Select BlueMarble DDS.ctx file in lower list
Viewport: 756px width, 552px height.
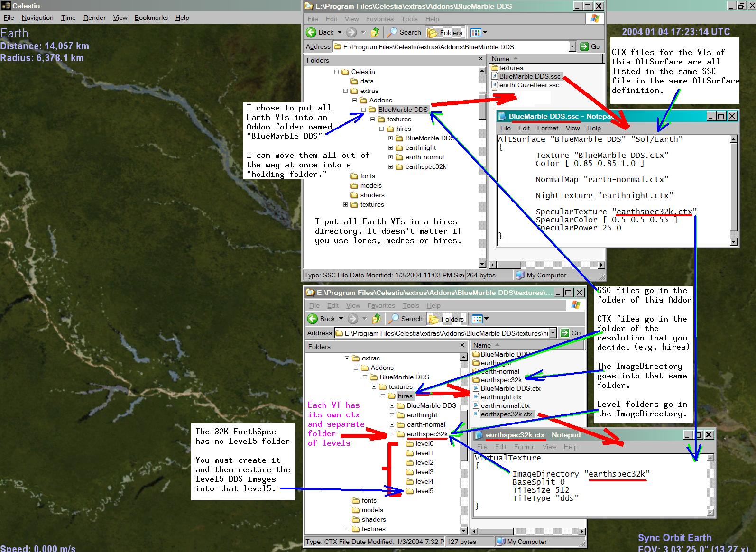click(510, 388)
